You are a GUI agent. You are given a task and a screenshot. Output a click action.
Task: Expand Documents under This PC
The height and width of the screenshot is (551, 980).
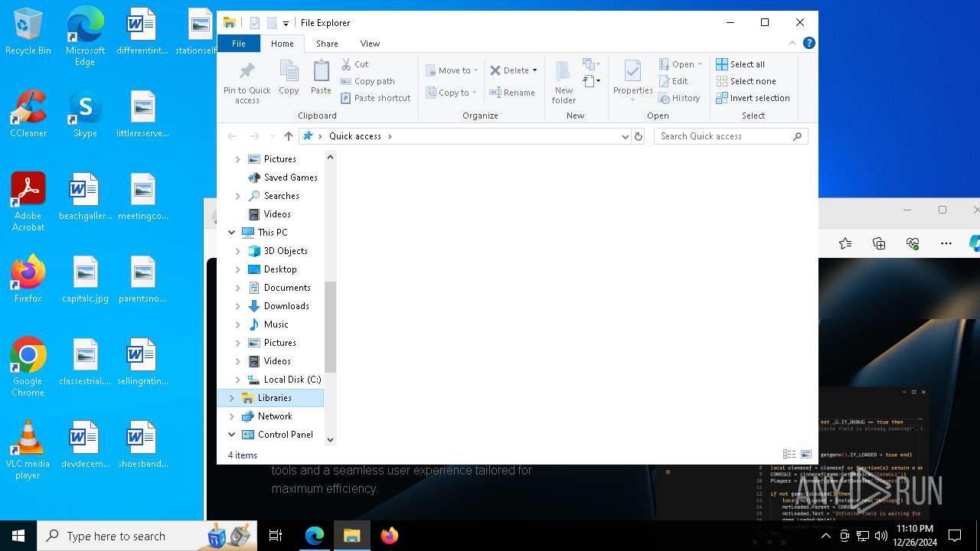pos(238,288)
